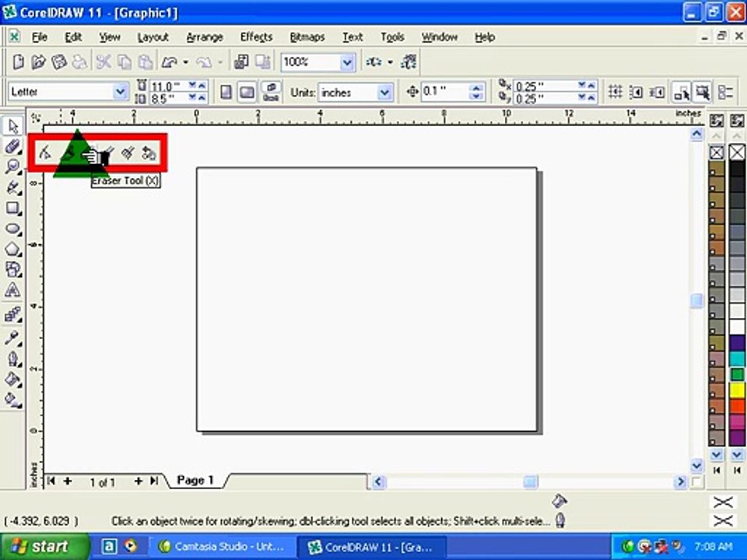Select the Zoom tool in the toolbox
This screenshot has height=560, width=747.
[13, 166]
